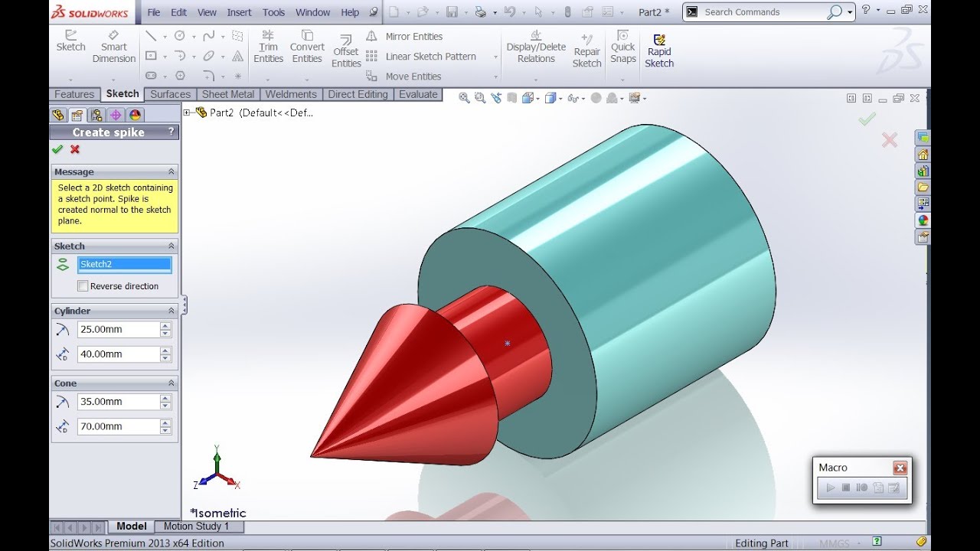Open Move Entities dropdown arrow
980x551 pixels.
[495, 77]
